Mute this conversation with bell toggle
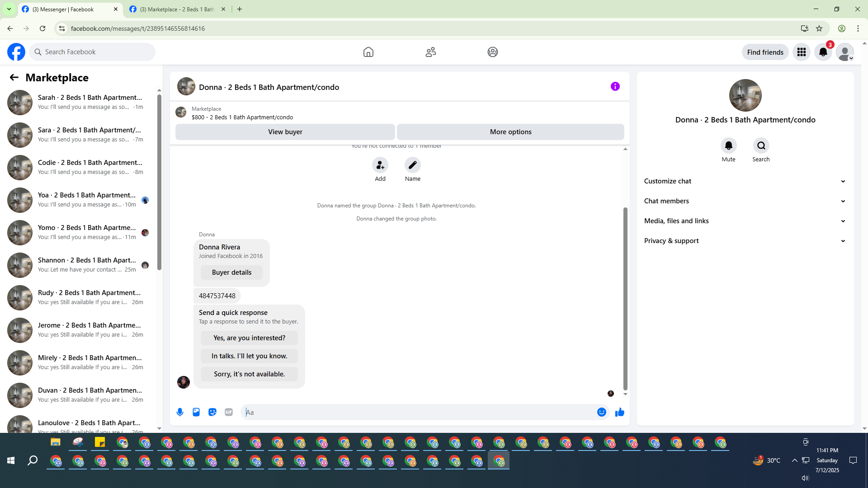Viewport: 868px width, 488px height. [728, 145]
